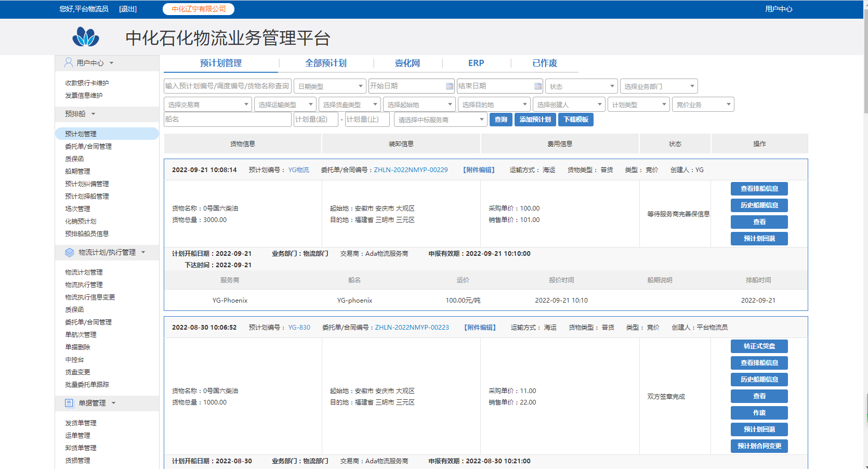Screen dimensions: 868x469
Task: Click the user avatar icon in sidebar
Action: [x=69, y=62]
